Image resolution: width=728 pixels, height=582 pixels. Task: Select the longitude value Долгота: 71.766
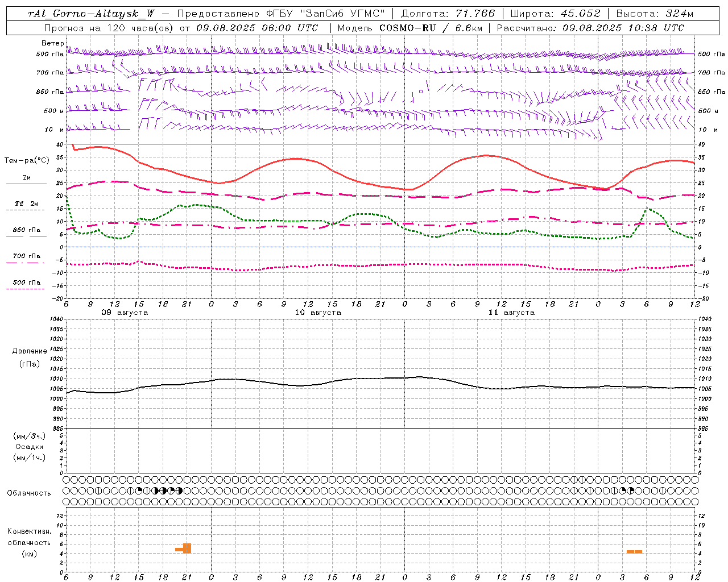coord(448,14)
